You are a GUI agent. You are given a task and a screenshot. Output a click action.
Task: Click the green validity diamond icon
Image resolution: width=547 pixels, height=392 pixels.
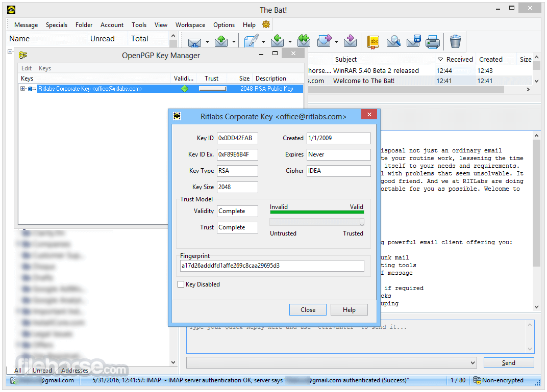pyautogui.click(x=185, y=89)
